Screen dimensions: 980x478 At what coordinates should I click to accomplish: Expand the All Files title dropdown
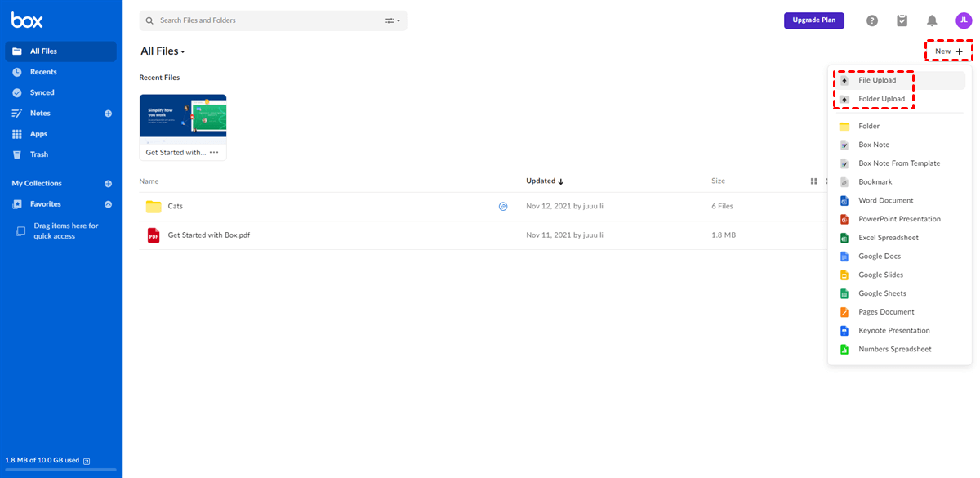click(x=163, y=51)
